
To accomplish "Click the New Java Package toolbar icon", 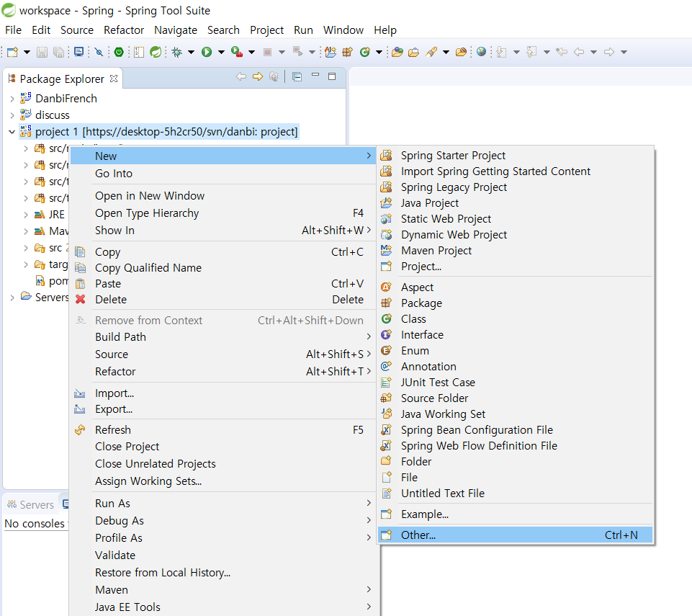I will (348, 52).
